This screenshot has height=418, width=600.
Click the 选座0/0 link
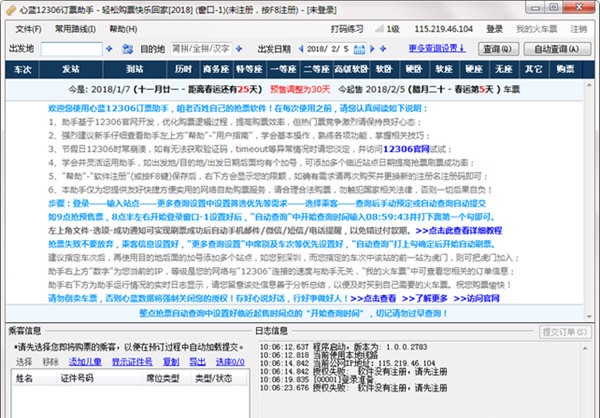point(230,362)
